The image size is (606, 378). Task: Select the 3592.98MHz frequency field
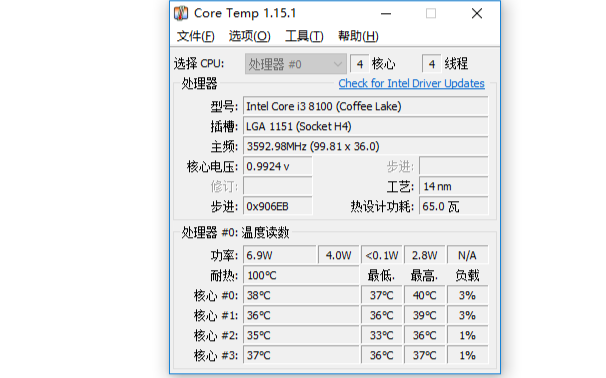coord(366,146)
